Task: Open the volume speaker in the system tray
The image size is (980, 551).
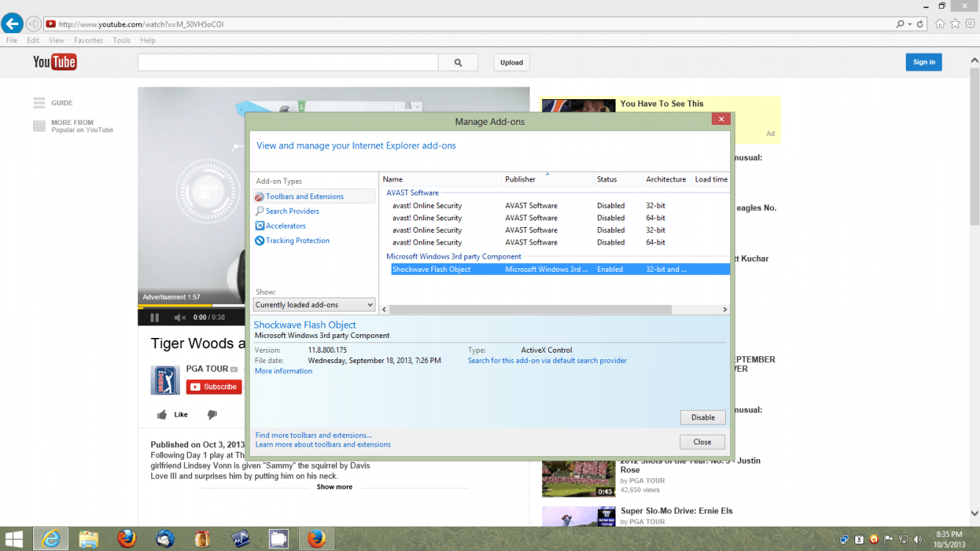Action: click(919, 539)
